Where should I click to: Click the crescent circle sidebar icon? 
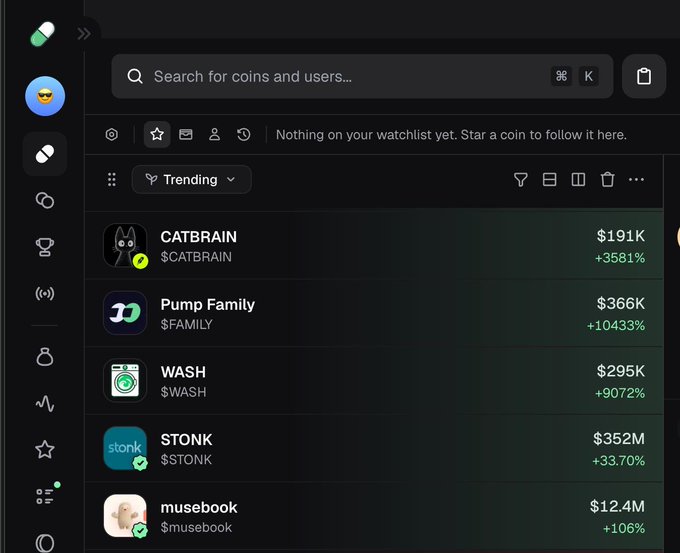pos(45,543)
